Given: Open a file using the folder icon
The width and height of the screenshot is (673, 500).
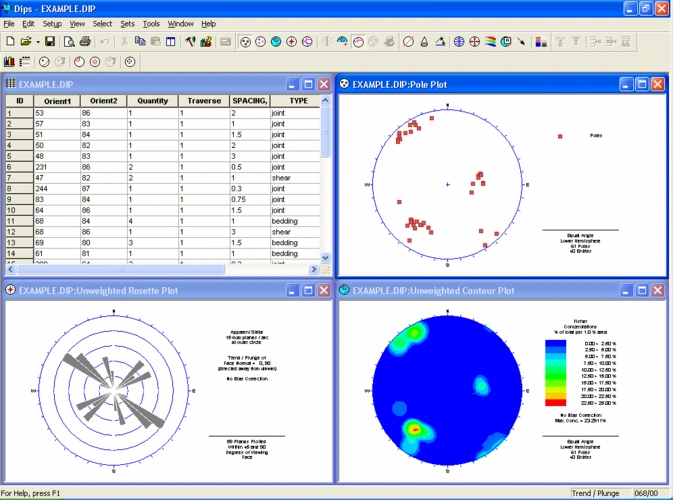Looking at the screenshot, I should [x=24, y=42].
